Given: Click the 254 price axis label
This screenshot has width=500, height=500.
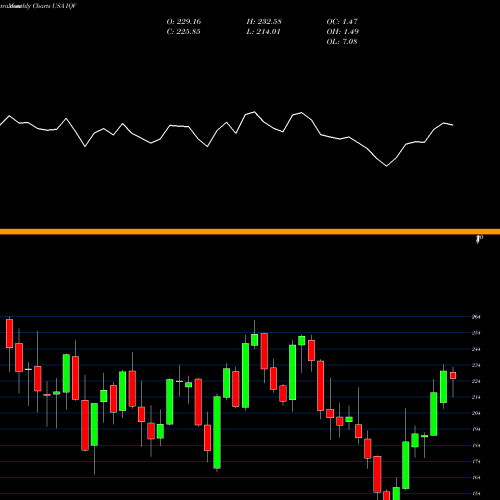Looking at the screenshot, I should (x=476, y=333).
